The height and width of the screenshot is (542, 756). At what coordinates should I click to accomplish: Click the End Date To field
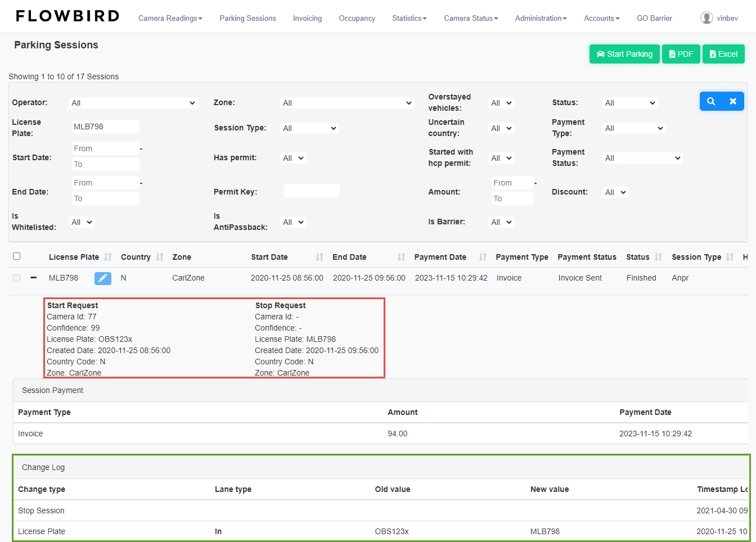tap(105, 198)
